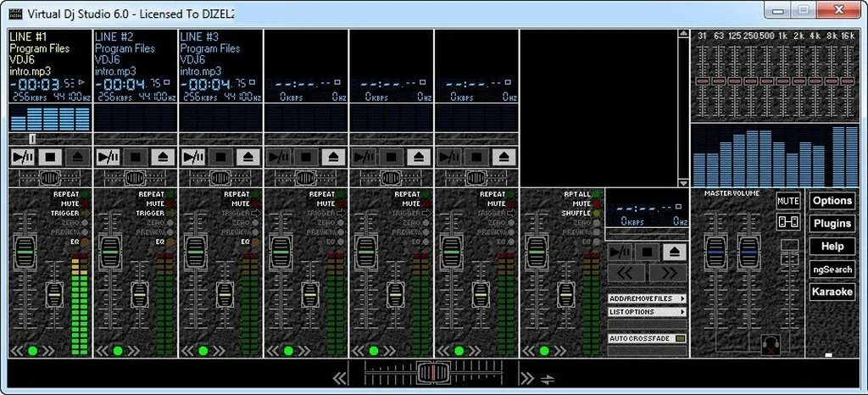Start play/pause on LINE #2
Viewport: 868px width, 395px height.
(x=108, y=157)
